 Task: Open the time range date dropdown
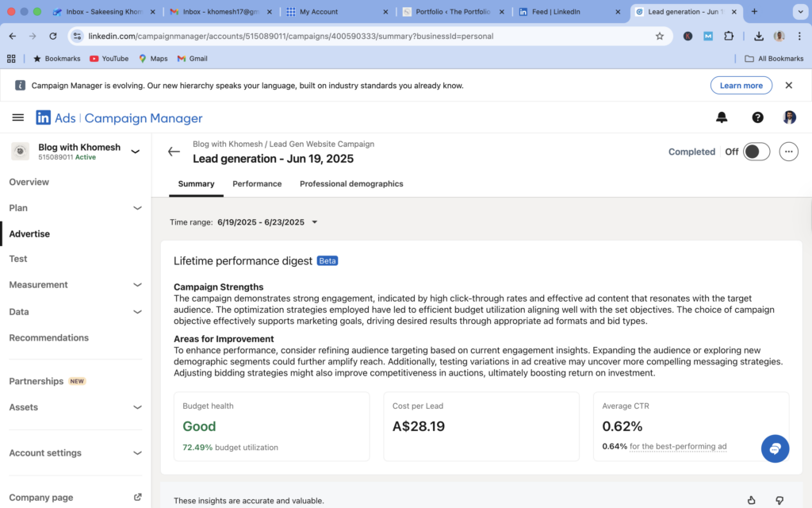click(x=267, y=222)
